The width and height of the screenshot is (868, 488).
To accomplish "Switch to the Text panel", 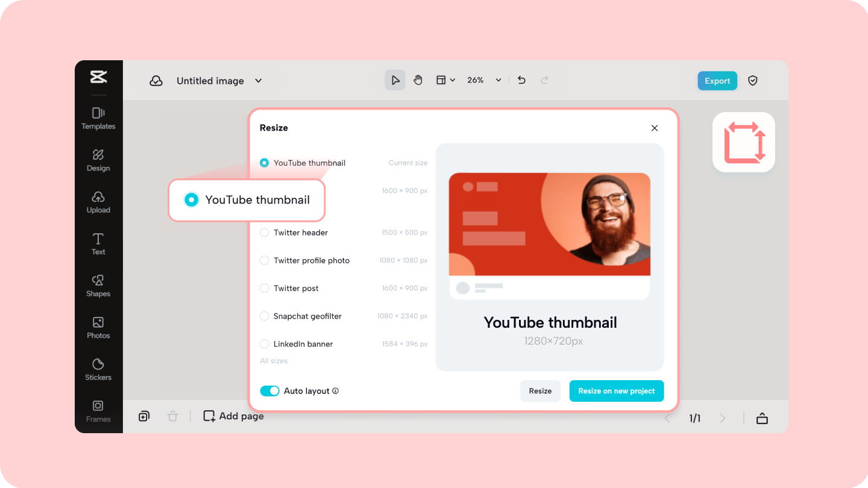I will point(98,243).
